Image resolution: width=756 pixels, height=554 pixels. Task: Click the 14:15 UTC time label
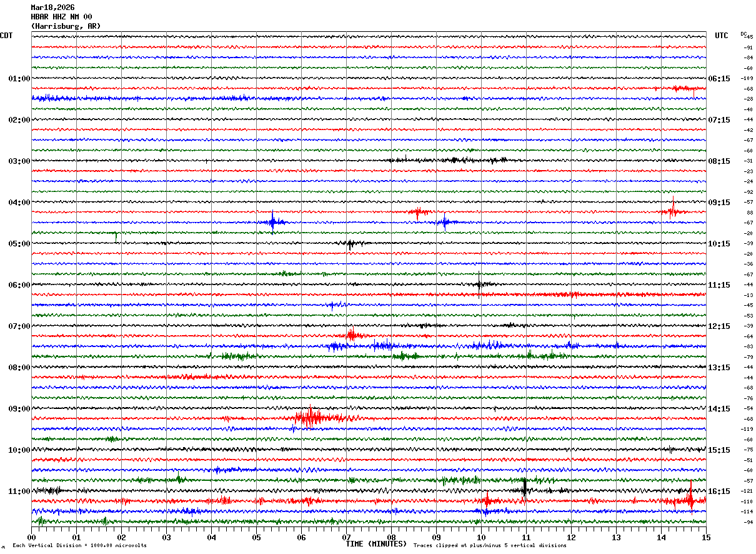(x=719, y=409)
